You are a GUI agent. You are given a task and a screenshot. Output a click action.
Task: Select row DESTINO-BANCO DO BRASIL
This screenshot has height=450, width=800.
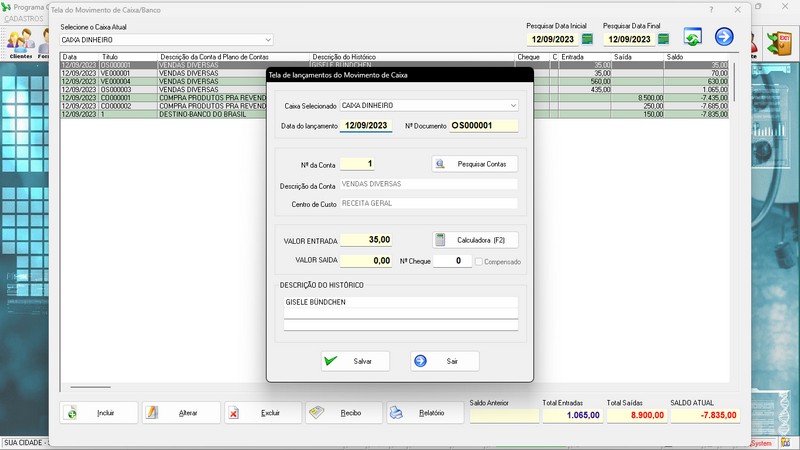394,114
